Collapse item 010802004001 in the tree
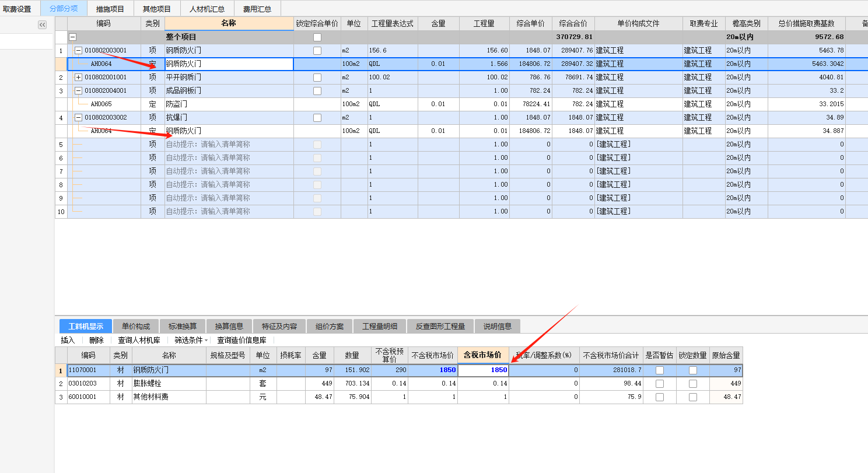 pos(79,90)
